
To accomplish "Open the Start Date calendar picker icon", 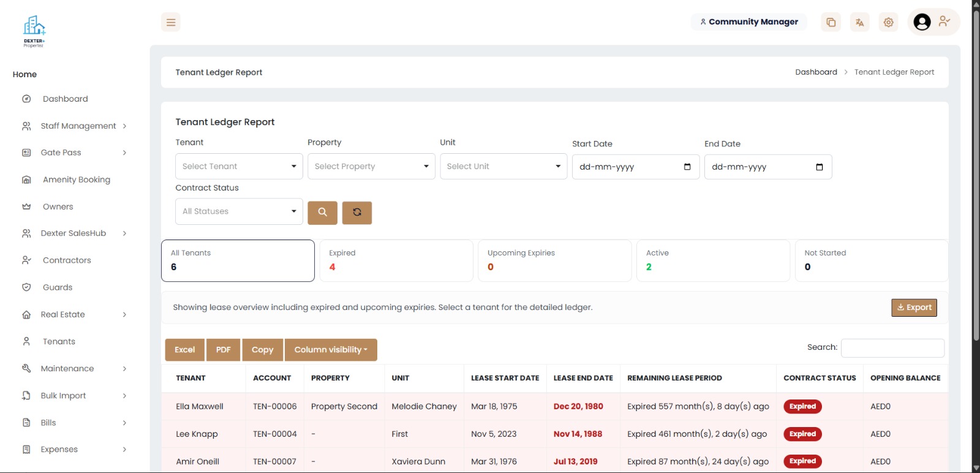I will click(687, 167).
